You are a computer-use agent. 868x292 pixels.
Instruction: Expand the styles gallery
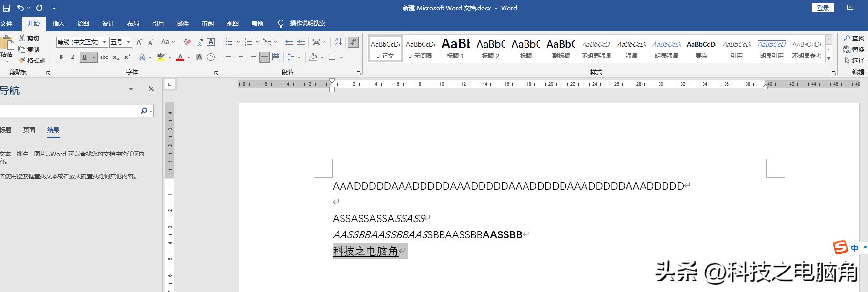[828, 58]
